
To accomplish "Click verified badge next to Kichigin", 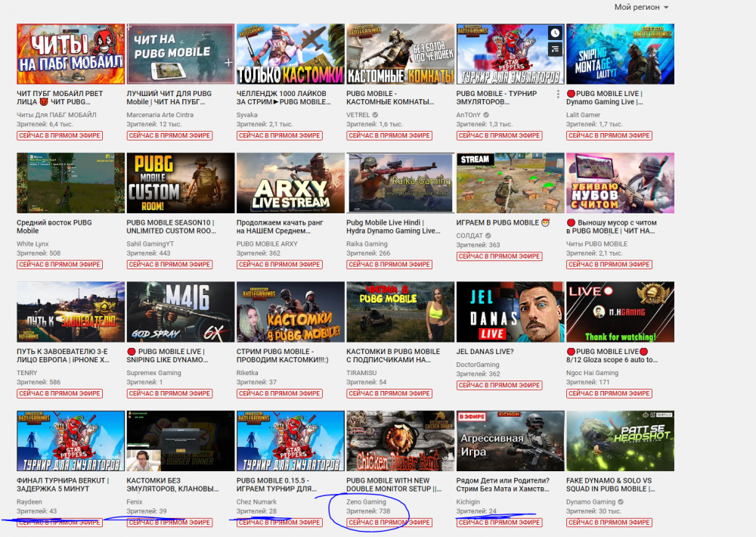I will click(486, 502).
